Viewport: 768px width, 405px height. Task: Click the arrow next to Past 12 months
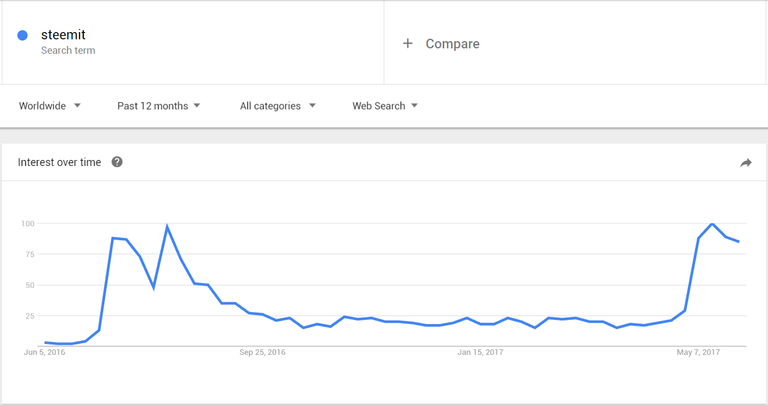[x=197, y=105]
